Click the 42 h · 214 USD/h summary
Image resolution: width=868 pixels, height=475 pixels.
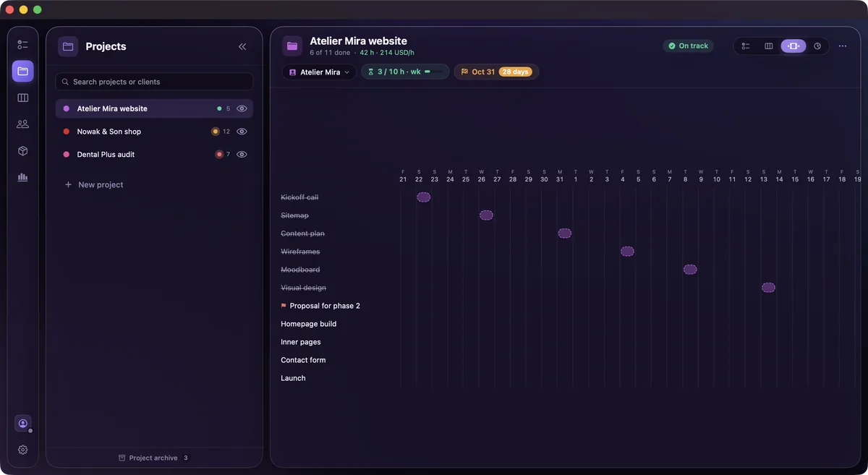(x=387, y=53)
